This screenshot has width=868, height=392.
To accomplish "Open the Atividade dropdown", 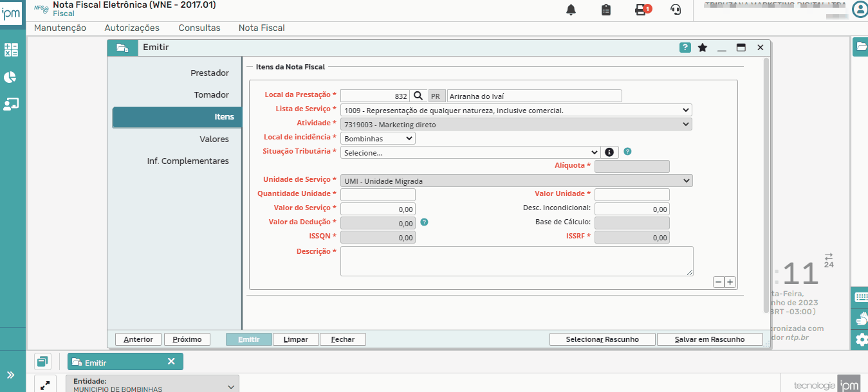I will coord(516,124).
